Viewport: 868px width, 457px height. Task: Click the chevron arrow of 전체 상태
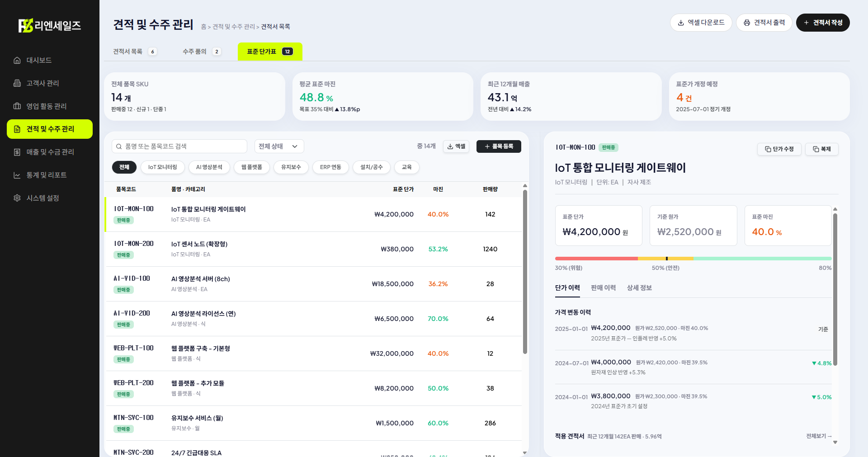click(x=295, y=146)
